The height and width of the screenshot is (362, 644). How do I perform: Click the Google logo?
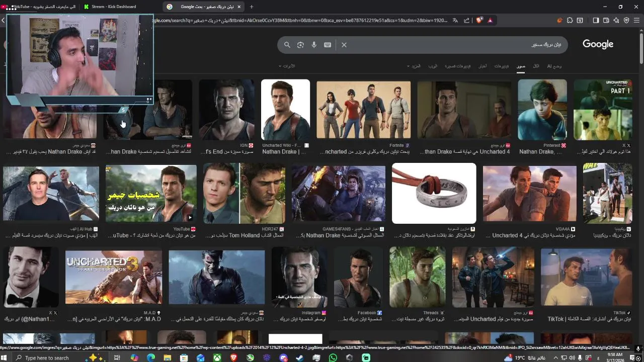point(598,44)
